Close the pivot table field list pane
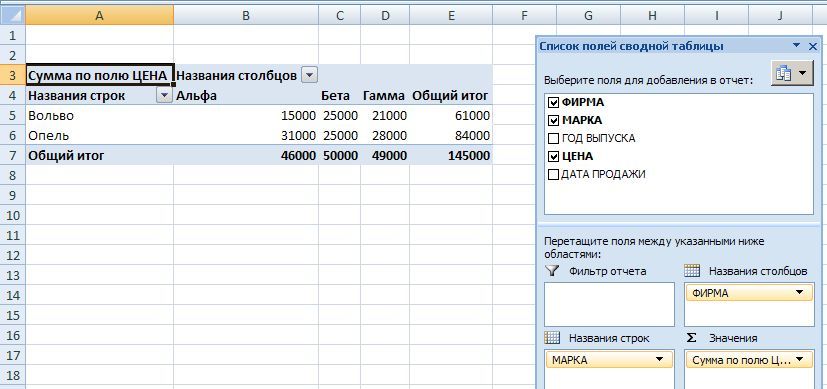 (x=813, y=46)
